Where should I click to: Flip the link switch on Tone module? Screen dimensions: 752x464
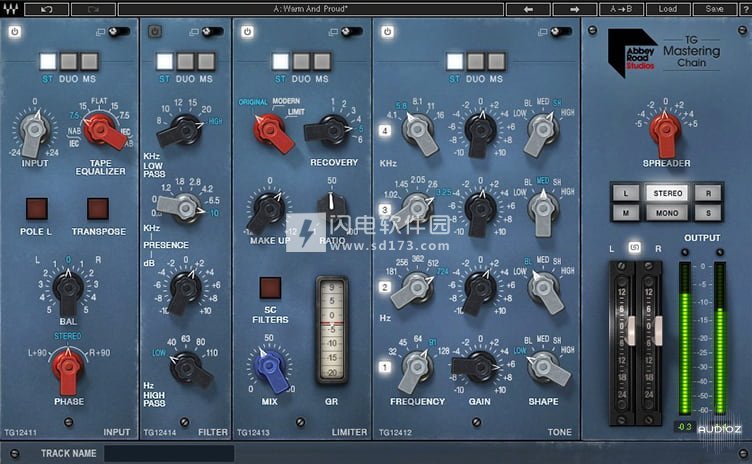pos(561,32)
